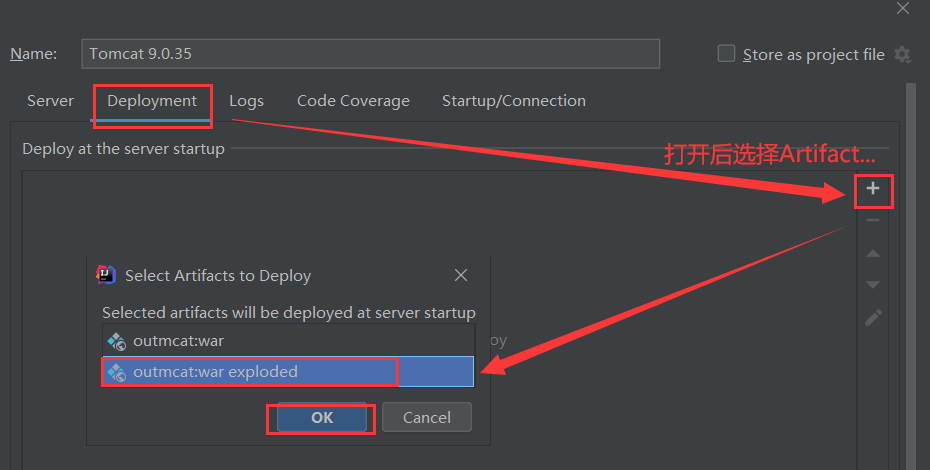Close the Select Artifacts to Deploy dialog
930x470 pixels.
[461, 275]
